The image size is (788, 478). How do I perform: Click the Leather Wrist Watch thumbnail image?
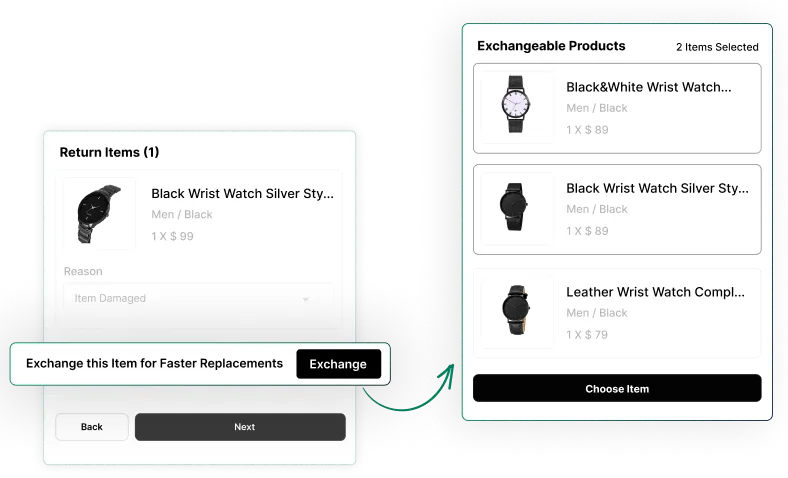[516, 310]
